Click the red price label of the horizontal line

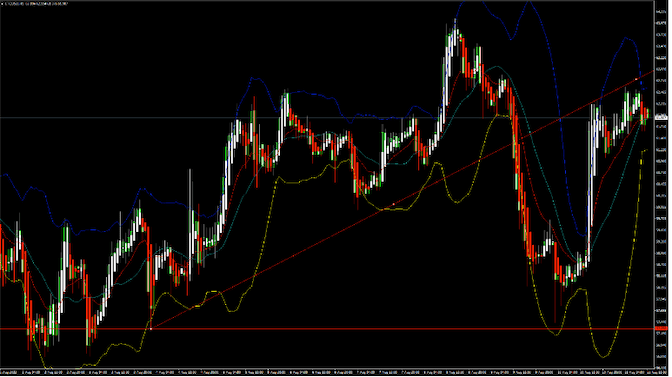coord(661,329)
